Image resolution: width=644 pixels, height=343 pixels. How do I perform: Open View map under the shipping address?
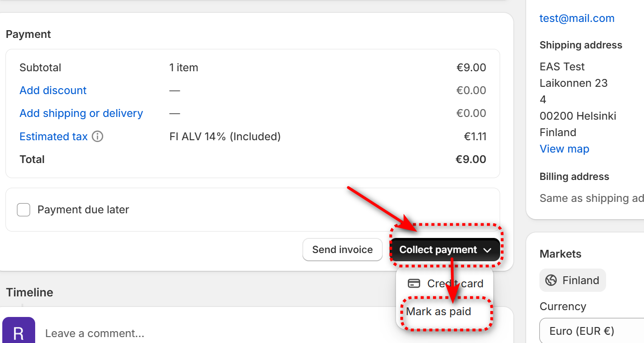pos(564,149)
